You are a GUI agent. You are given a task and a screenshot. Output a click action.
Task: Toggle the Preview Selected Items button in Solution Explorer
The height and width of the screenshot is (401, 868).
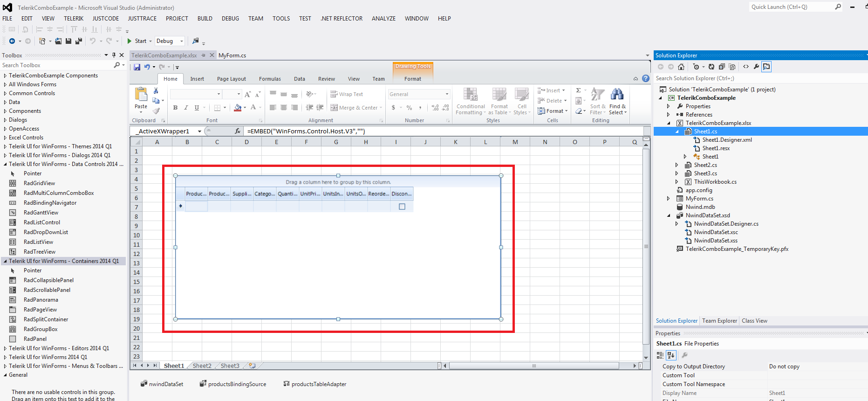pyautogui.click(x=766, y=67)
